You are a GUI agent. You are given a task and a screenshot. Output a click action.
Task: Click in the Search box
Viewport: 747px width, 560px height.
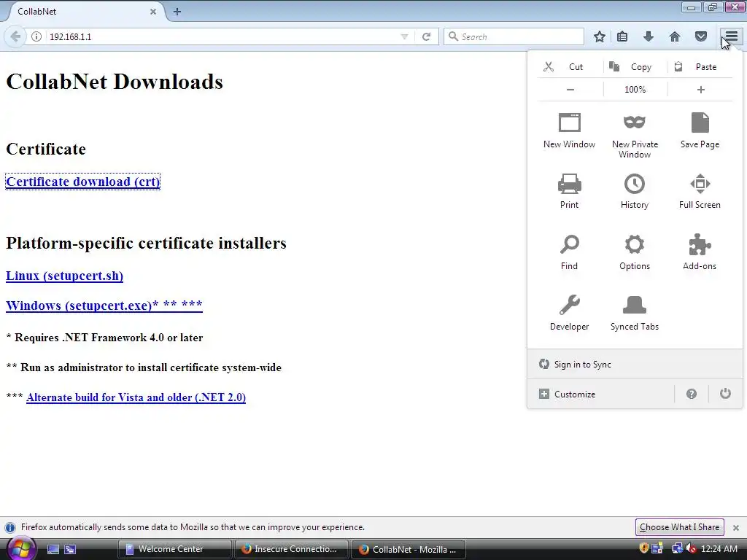(514, 36)
